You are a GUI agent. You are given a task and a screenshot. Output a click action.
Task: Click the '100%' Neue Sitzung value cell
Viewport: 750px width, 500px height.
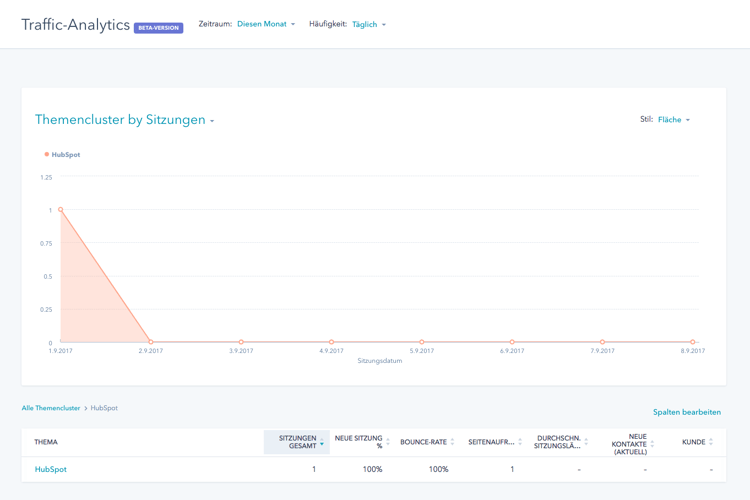(x=372, y=469)
